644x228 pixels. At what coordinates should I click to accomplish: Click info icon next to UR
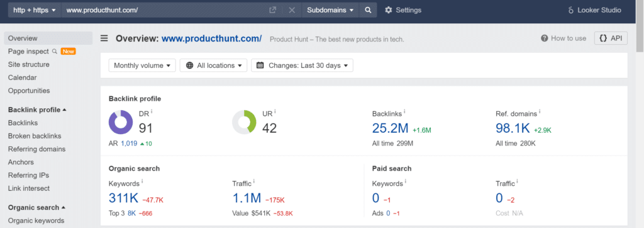(x=275, y=111)
